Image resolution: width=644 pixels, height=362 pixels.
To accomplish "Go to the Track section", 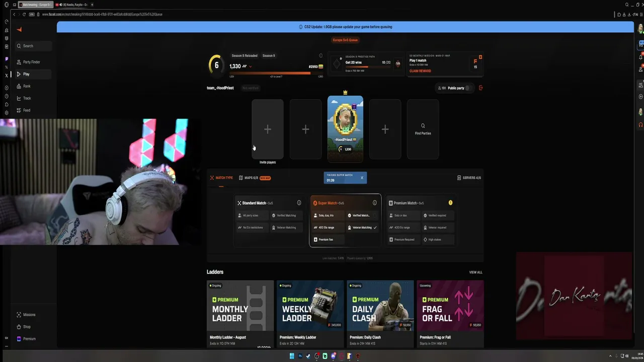I will [x=32, y=98].
